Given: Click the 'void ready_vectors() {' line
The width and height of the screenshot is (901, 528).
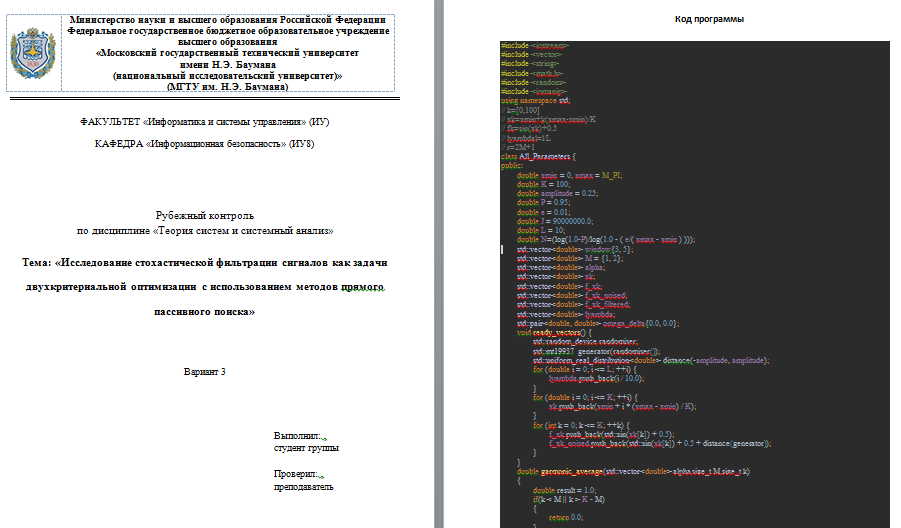Looking at the screenshot, I should pos(554,333).
